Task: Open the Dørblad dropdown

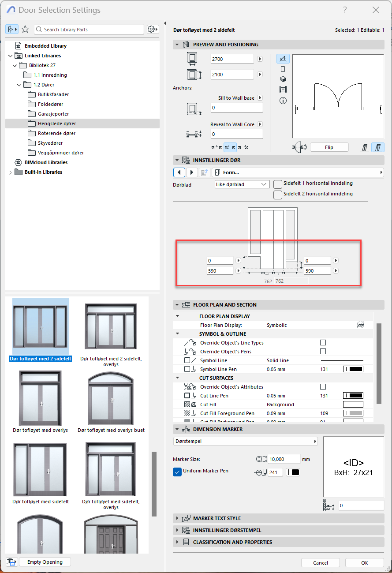Action: click(242, 184)
